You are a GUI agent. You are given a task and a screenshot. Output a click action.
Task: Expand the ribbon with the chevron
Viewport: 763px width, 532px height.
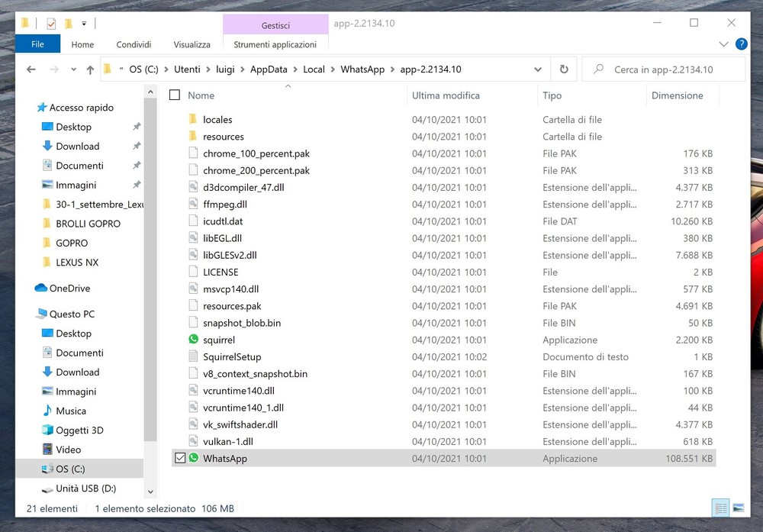point(723,44)
